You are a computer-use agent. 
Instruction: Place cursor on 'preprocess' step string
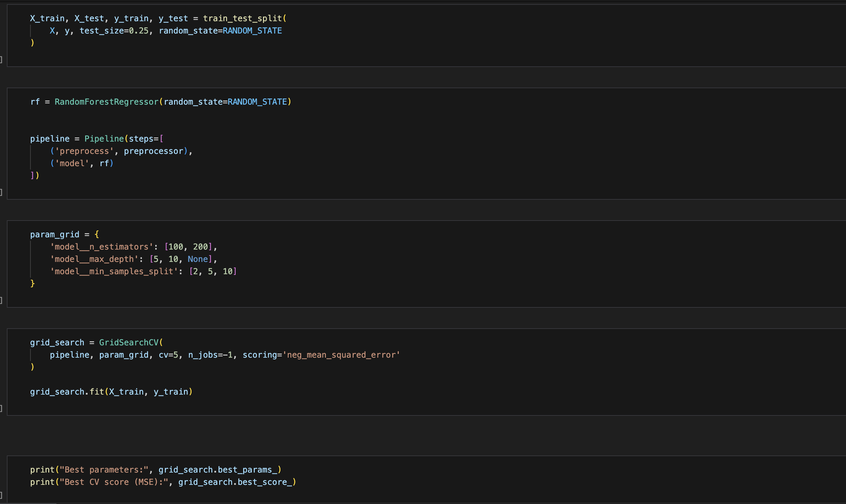coord(84,151)
